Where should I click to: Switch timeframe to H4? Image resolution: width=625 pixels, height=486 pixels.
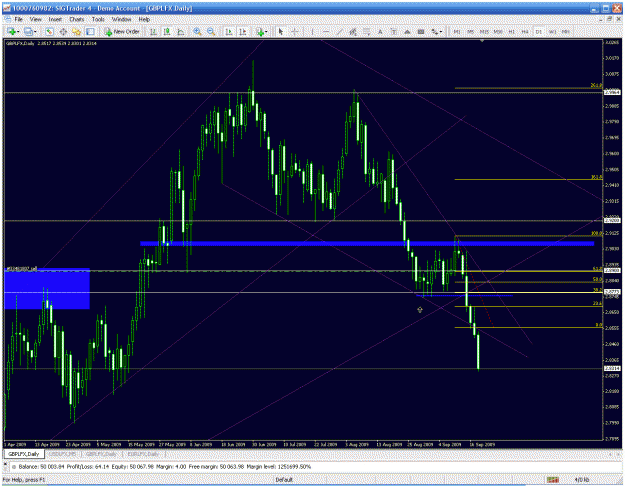pos(525,31)
